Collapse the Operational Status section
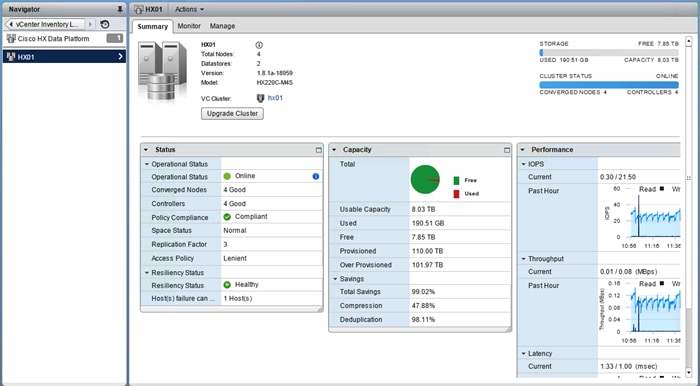Viewport: 700px width, 386px height. [x=146, y=164]
